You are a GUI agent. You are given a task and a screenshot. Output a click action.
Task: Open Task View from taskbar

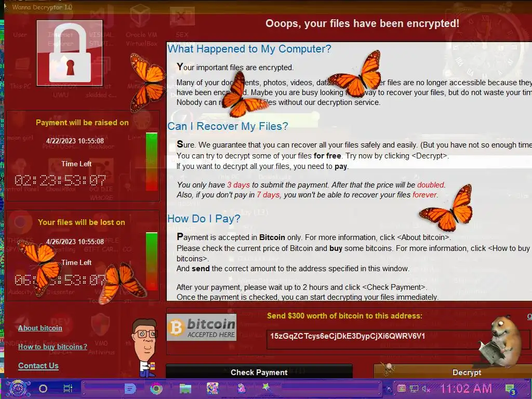click(x=68, y=389)
